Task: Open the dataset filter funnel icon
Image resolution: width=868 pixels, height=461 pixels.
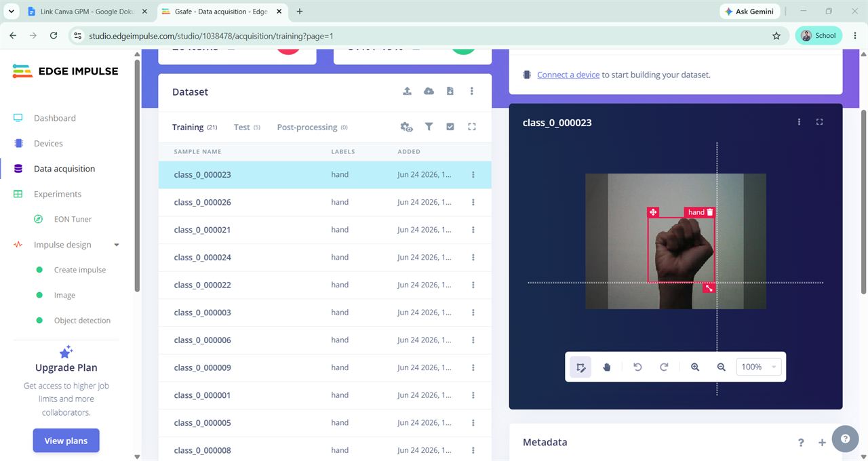Action: (x=429, y=127)
